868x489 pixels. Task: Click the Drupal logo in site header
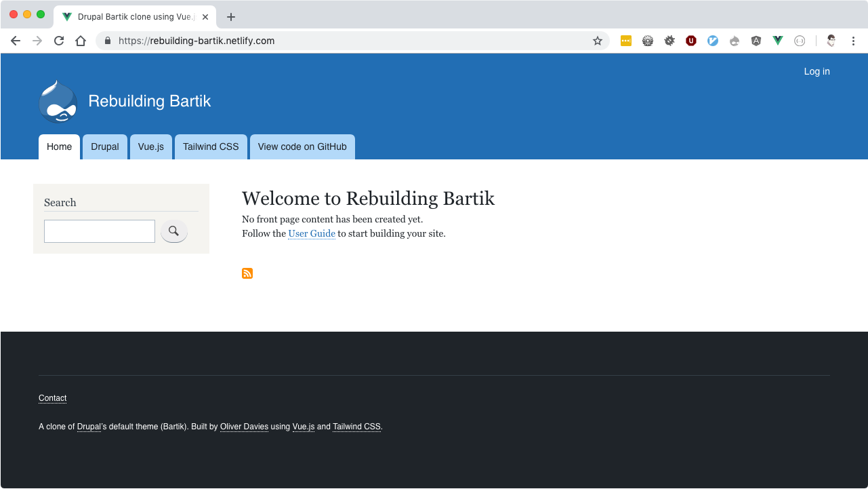58,102
